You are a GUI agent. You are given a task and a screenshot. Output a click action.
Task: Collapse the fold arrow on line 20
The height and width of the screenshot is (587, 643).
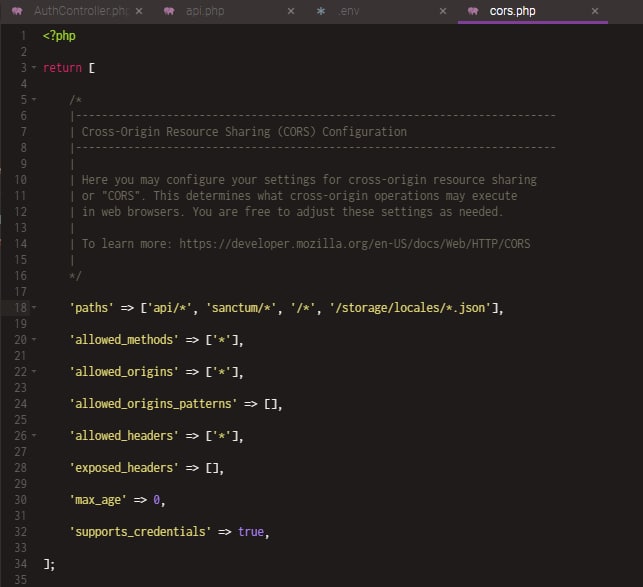[34, 339]
